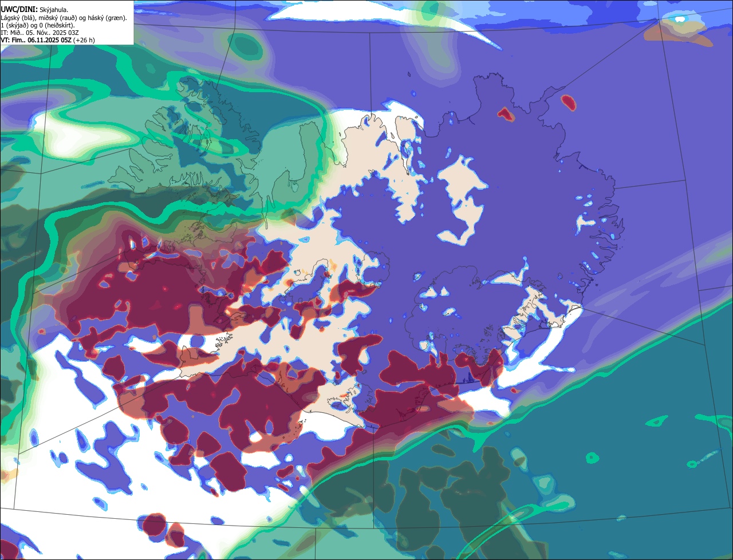Click the 'IT: Mið.. 05. Nóv.. 2025 03Z' line
Screen dimensions: 733x560
(x=40, y=33)
